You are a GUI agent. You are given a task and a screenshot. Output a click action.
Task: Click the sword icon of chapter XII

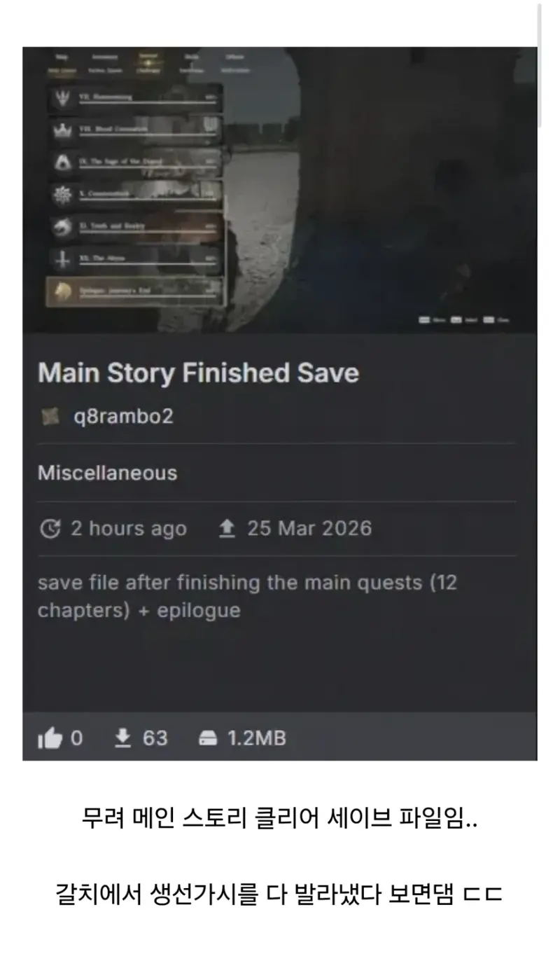click(63, 259)
